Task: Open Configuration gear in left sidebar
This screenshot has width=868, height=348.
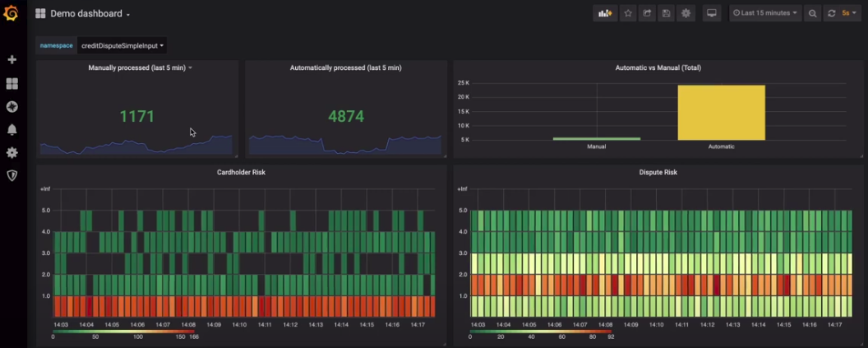Action: (x=12, y=152)
